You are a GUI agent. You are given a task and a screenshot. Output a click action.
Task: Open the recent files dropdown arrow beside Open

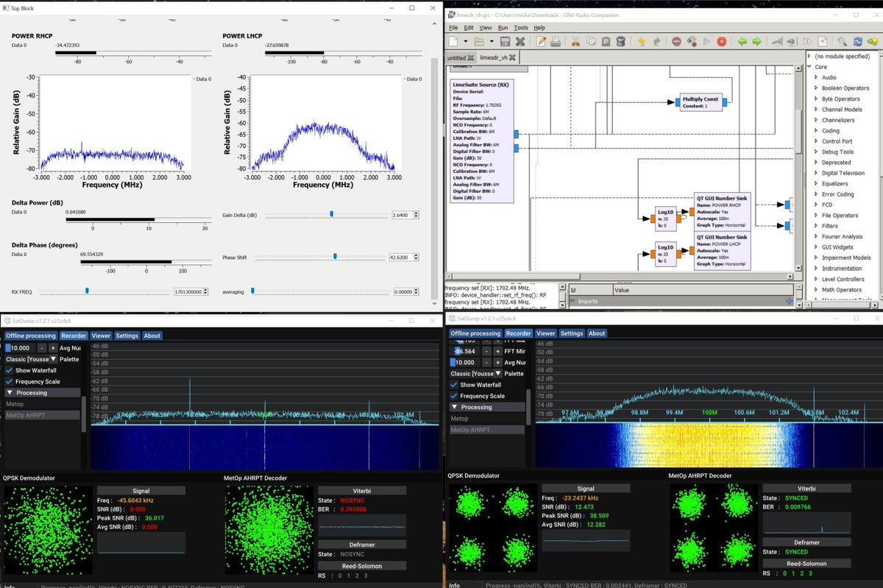[492, 42]
